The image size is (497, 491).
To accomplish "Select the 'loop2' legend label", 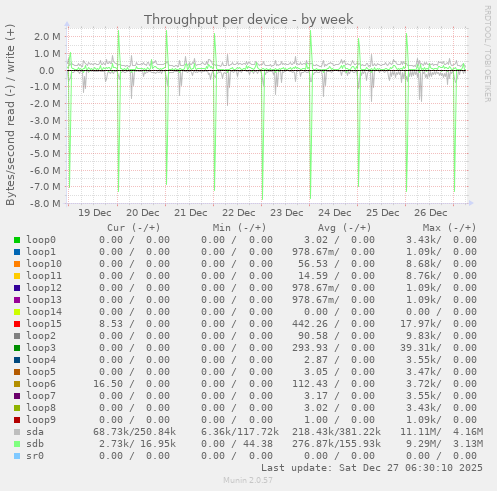I will pos(41,336).
